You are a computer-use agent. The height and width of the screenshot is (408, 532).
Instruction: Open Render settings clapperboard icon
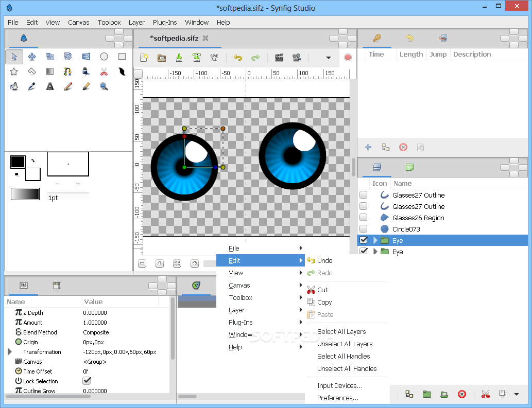pyautogui.click(x=279, y=58)
